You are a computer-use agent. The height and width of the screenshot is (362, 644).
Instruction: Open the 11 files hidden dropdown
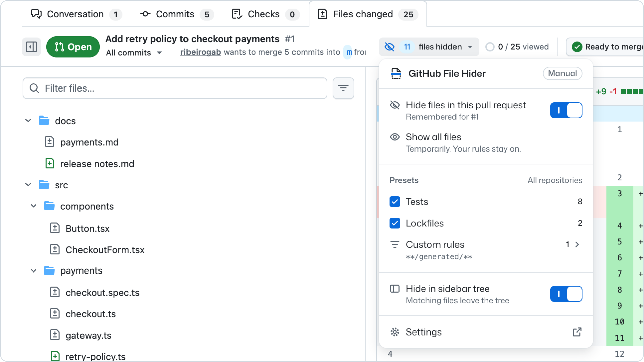pos(429,47)
